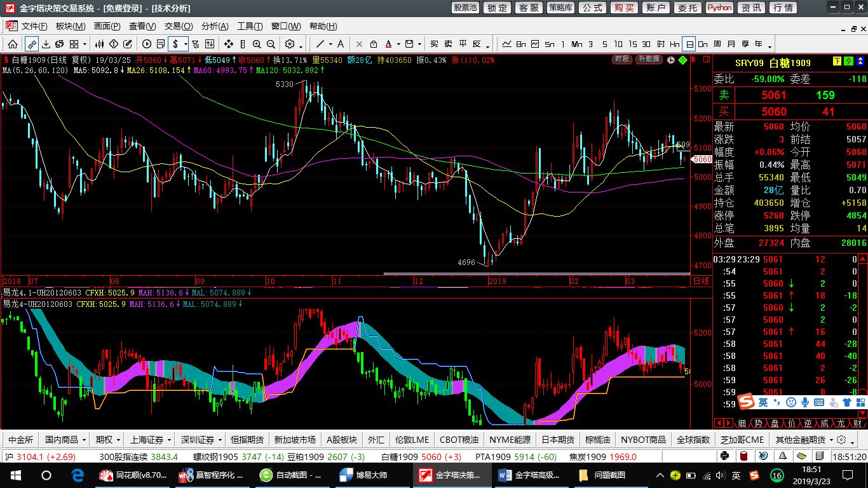Open the 工具(T) menu

[250, 26]
